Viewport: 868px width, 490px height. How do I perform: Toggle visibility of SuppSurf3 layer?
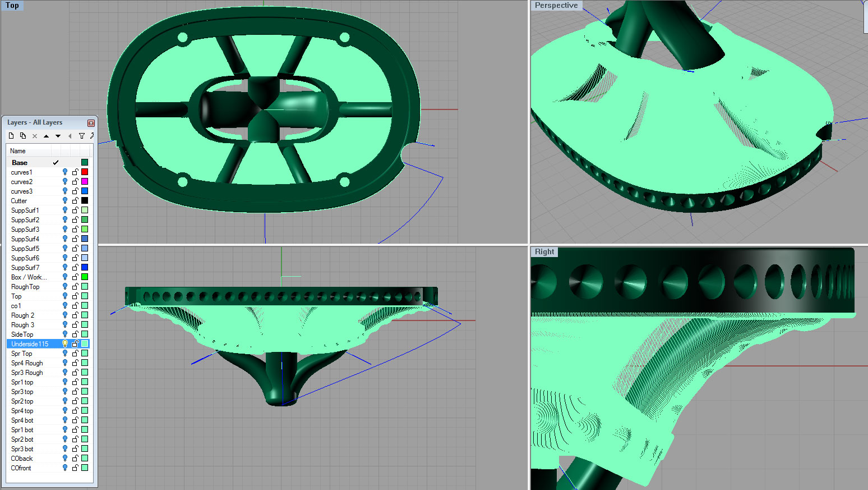tap(65, 230)
